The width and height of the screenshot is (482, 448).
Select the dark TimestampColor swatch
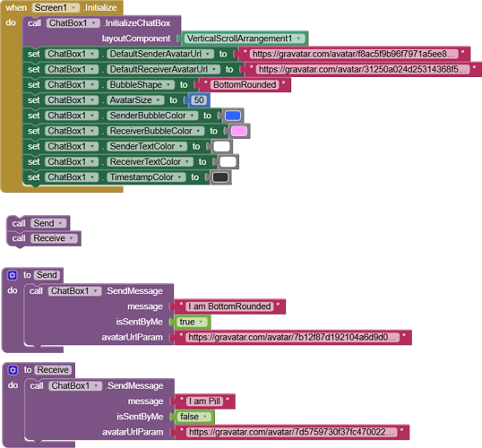click(220, 177)
